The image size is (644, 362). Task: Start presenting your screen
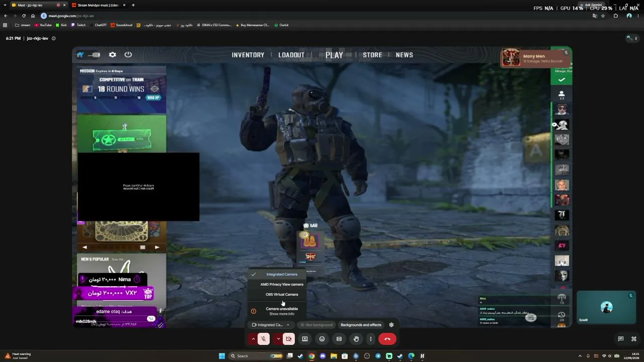[x=305, y=339]
